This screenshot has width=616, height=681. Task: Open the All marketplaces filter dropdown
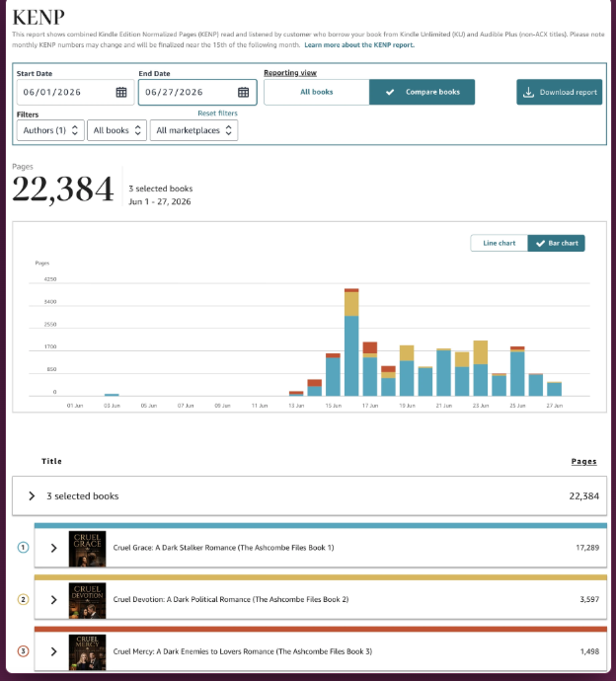[x=193, y=130]
